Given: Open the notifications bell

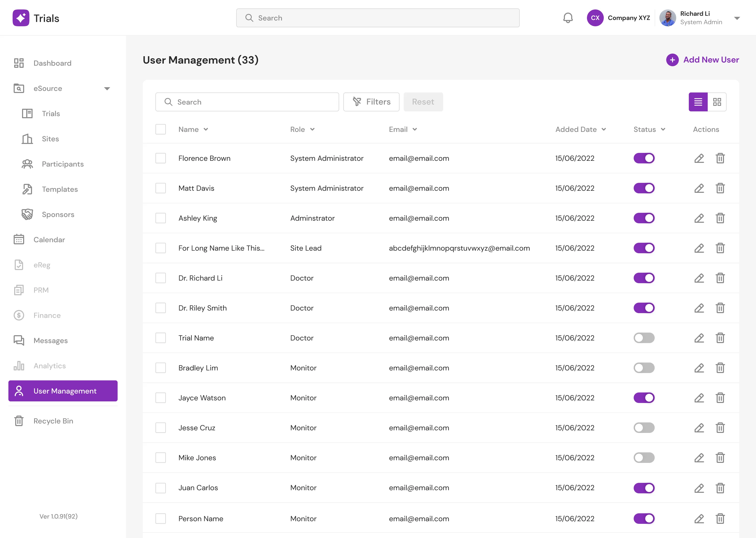Looking at the screenshot, I should coord(568,18).
